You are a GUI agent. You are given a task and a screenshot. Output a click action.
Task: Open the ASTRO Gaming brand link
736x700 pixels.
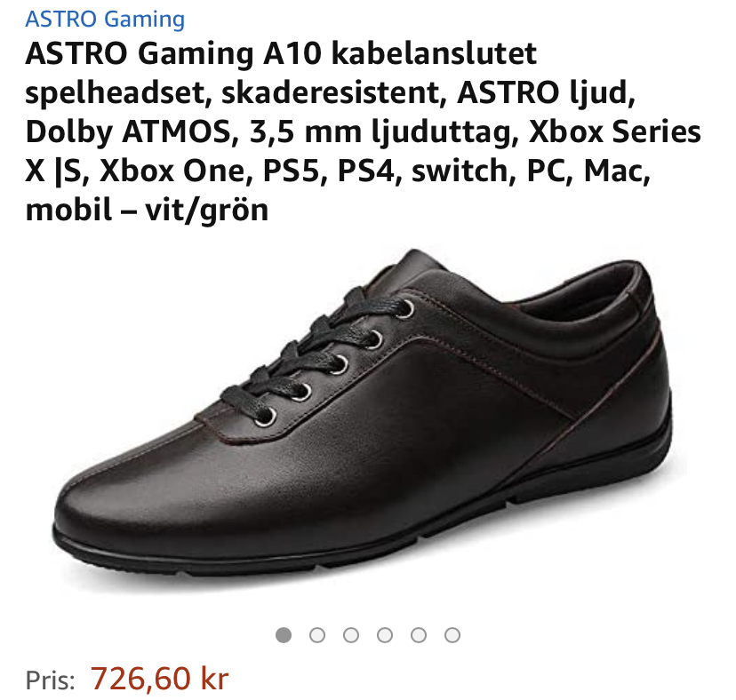pyautogui.click(x=105, y=20)
